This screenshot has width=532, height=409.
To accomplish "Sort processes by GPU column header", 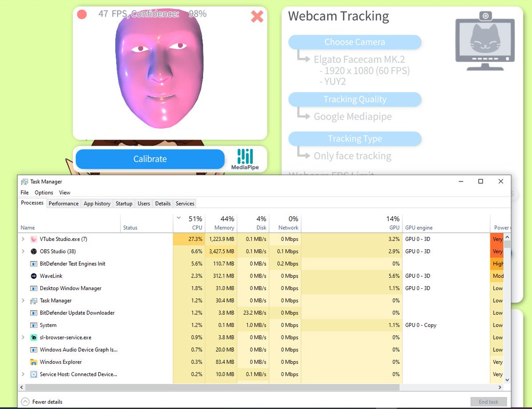I will (x=352, y=223).
